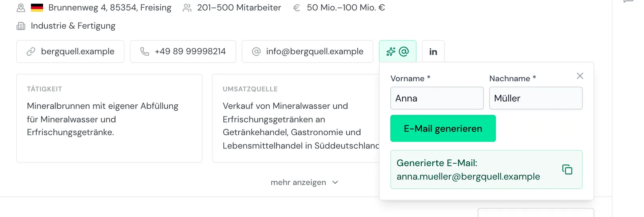The image size is (644, 217).
Task: Open the bergquell.example website link
Action: (70, 52)
